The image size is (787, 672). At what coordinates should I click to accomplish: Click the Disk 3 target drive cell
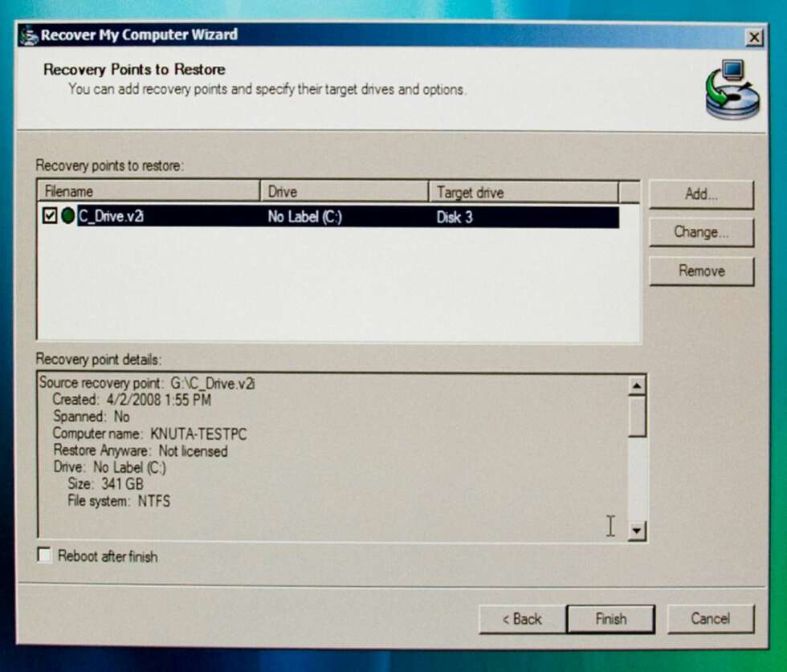click(455, 218)
